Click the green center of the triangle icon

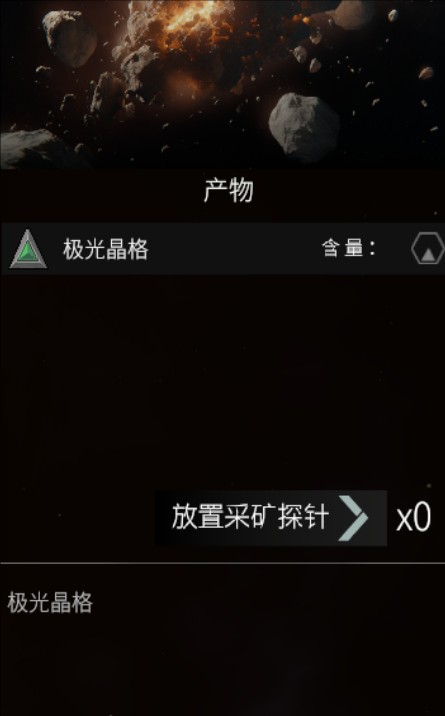27,252
